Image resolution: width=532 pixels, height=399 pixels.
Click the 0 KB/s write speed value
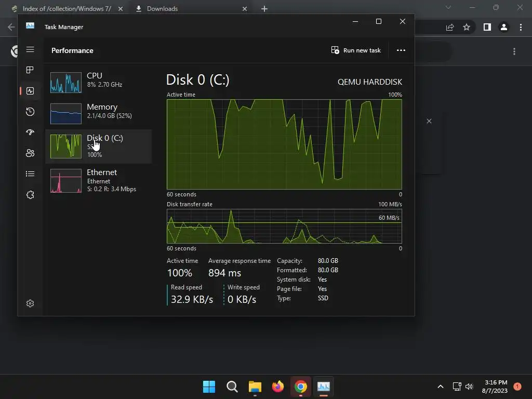[x=242, y=299]
